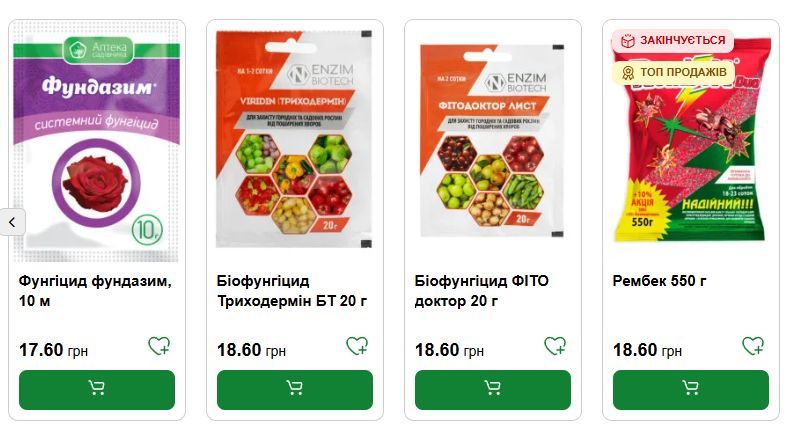Viewport: 792px width, 436px height.
Task: Toggle favorite heart for ФІТО доктор 20 г
Action: coord(555,346)
